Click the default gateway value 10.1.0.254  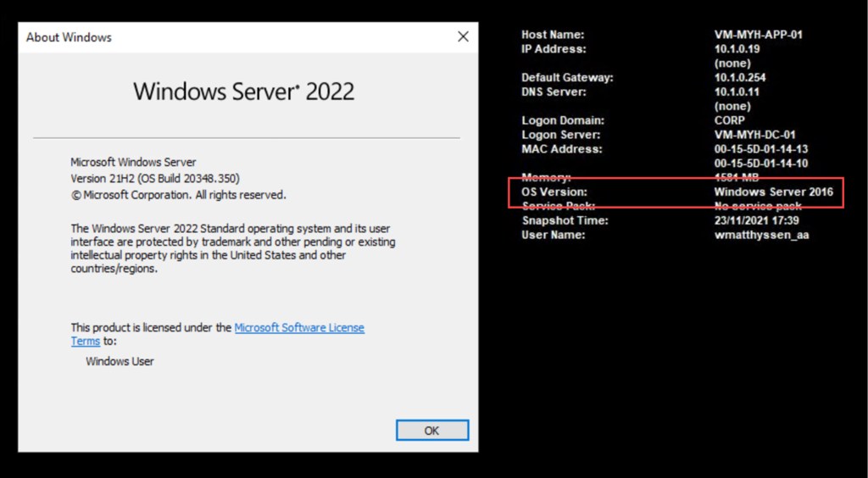pyautogui.click(x=740, y=78)
